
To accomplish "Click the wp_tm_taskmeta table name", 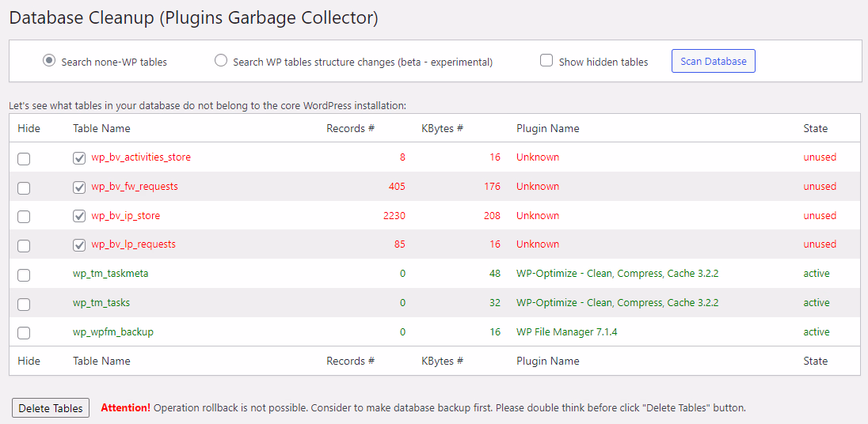I will tap(110, 274).
